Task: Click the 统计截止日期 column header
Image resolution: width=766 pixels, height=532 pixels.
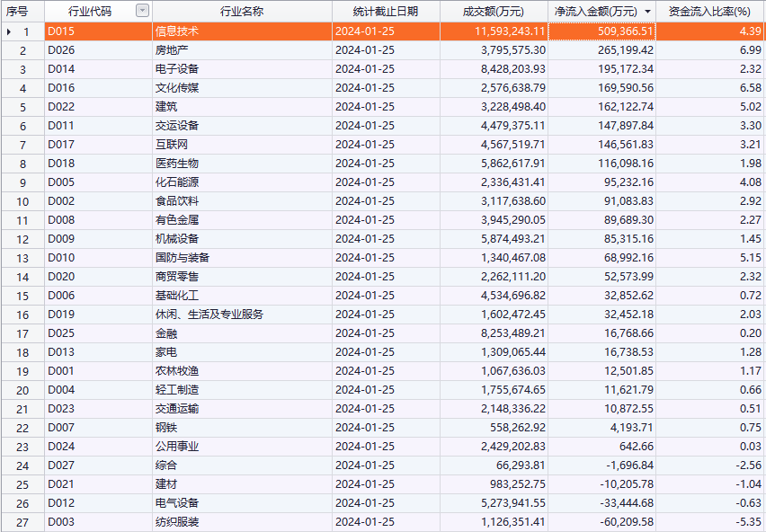Action: 385,11
